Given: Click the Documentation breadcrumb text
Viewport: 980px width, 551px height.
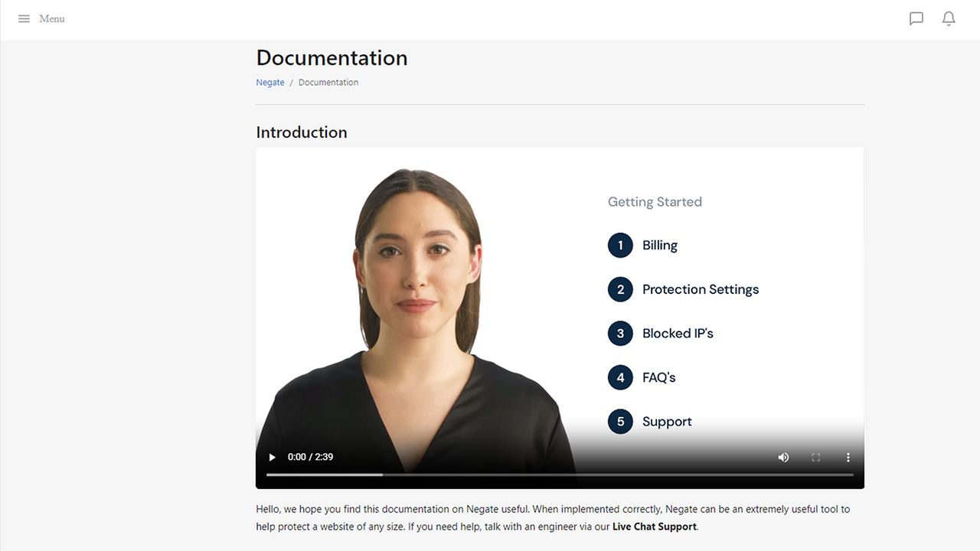Looking at the screenshot, I should pyautogui.click(x=328, y=83).
